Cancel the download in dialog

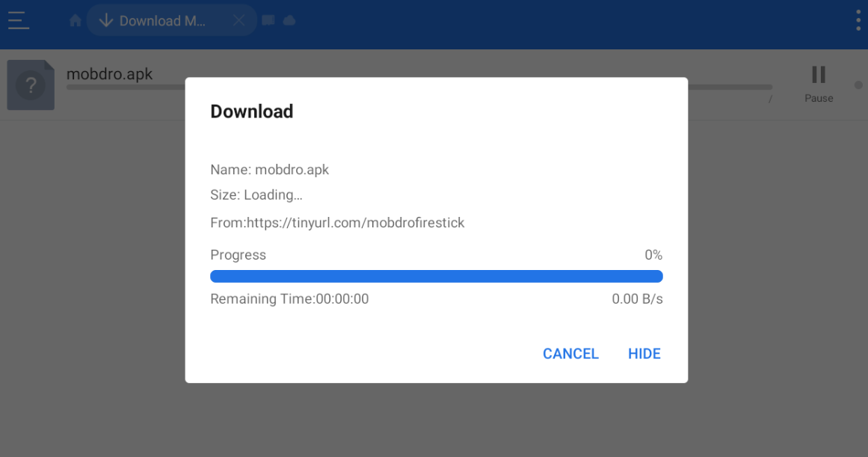[570, 354]
